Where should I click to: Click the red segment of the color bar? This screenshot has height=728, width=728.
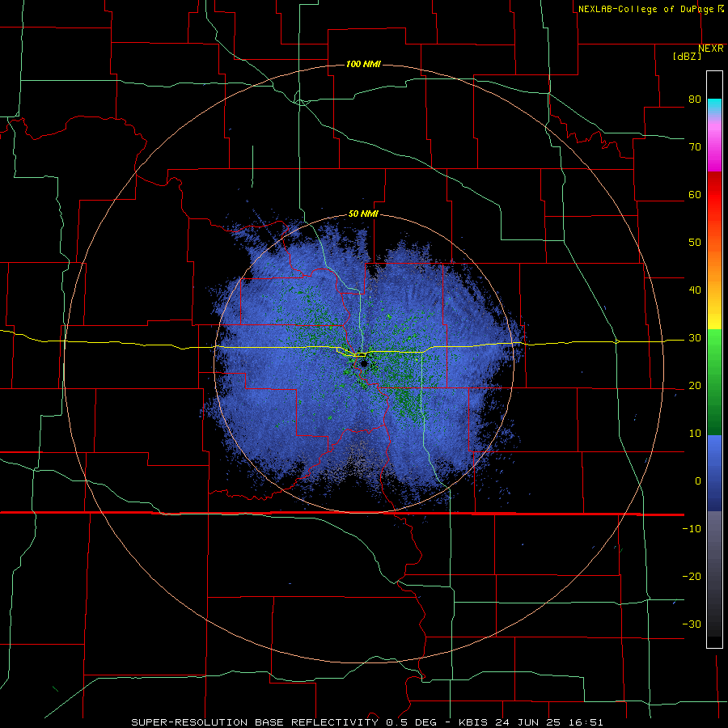(714, 197)
